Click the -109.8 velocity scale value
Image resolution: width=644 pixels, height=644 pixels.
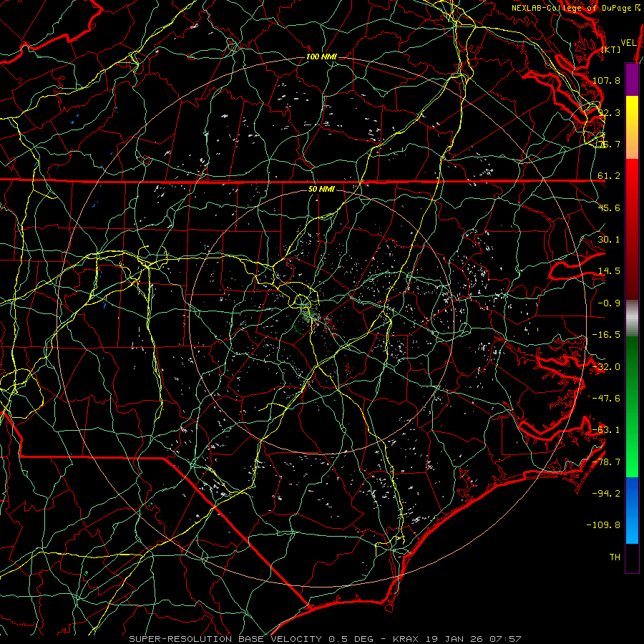(x=603, y=525)
